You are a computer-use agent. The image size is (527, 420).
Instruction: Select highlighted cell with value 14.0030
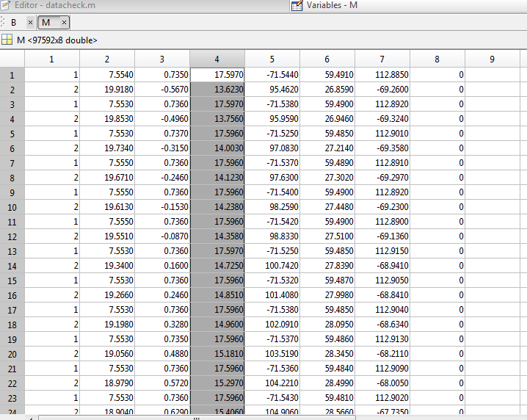(217, 148)
